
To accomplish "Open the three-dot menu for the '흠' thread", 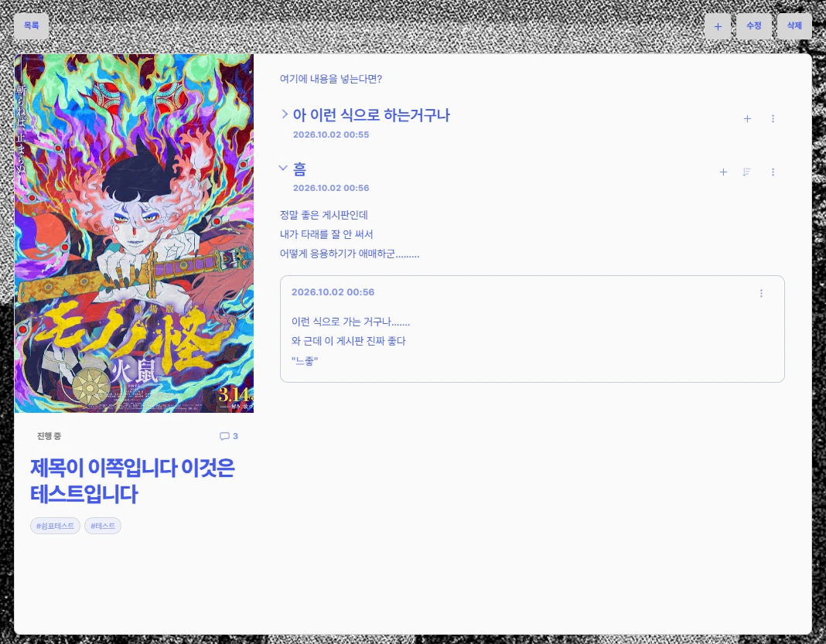I will (773, 172).
